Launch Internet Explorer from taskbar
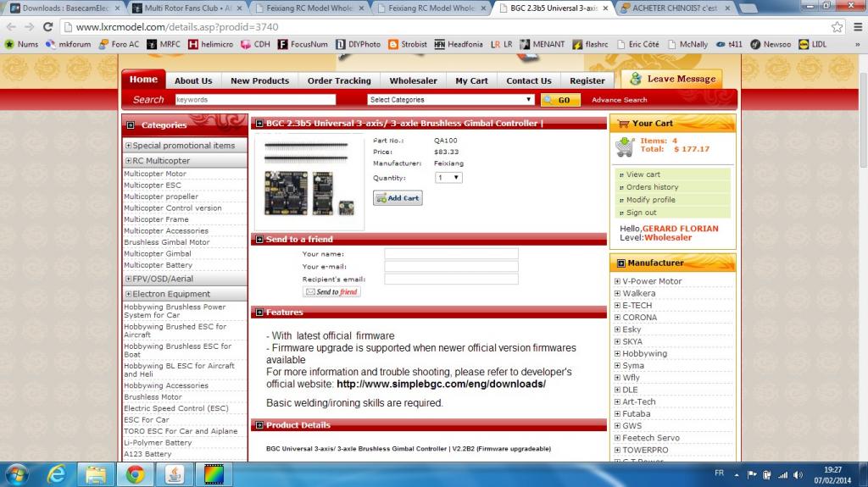The image size is (868, 487). [x=57, y=474]
